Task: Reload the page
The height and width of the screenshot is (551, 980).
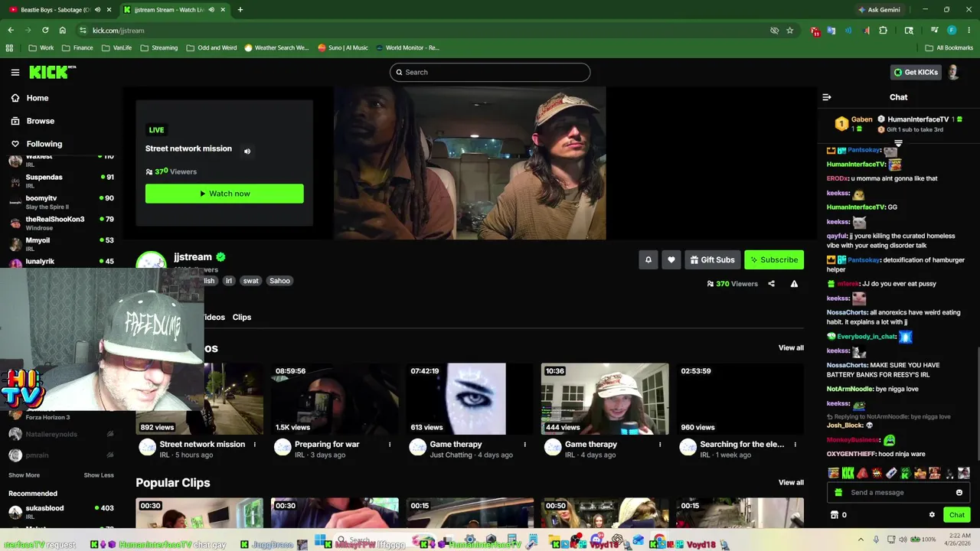Action: (x=45, y=31)
